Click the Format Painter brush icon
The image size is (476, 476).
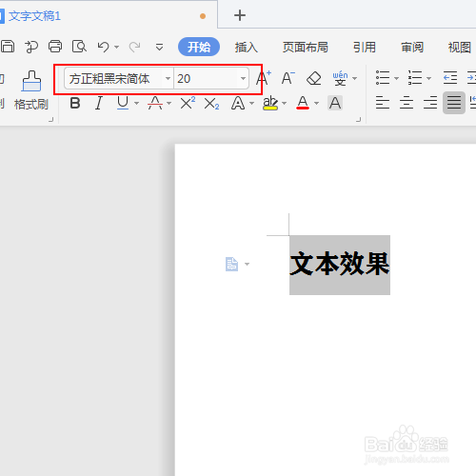(x=31, y=81)
